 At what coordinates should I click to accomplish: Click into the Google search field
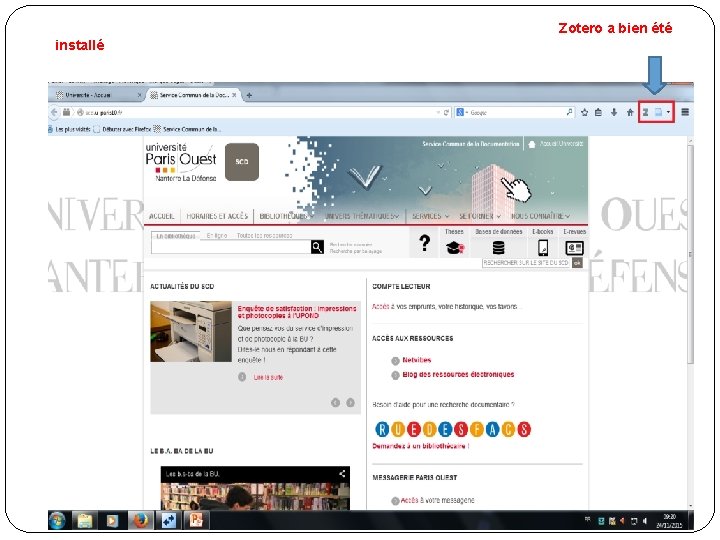pos(517,112)
